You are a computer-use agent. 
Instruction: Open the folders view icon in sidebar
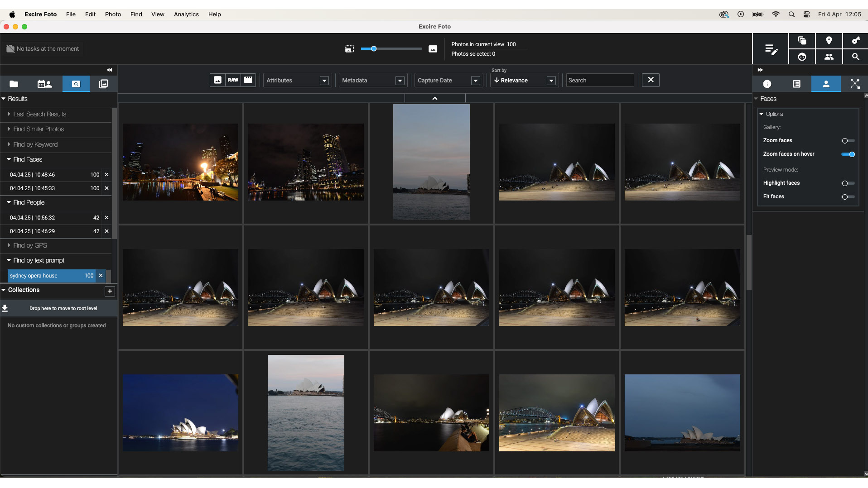pyautogui.click(x=14, y=84)
